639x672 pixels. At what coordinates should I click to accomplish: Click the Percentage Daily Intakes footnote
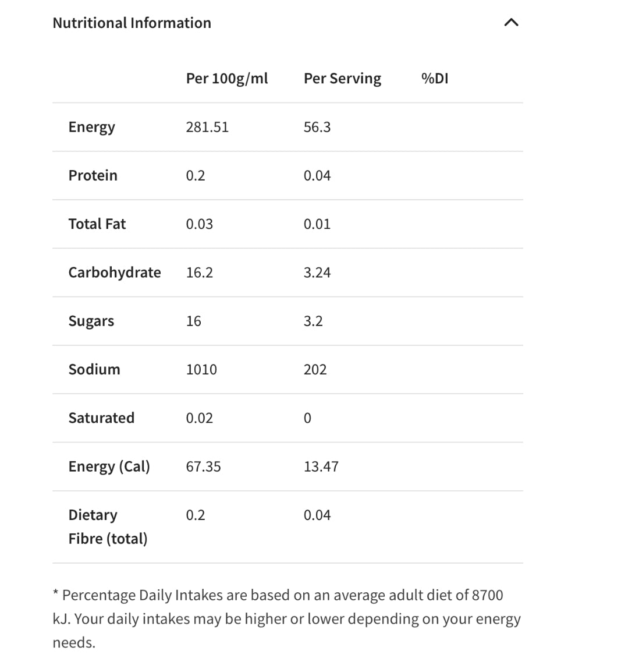286,619
